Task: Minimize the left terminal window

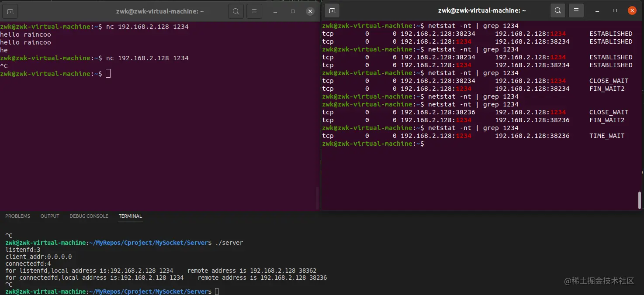Action: coord(275,11)
